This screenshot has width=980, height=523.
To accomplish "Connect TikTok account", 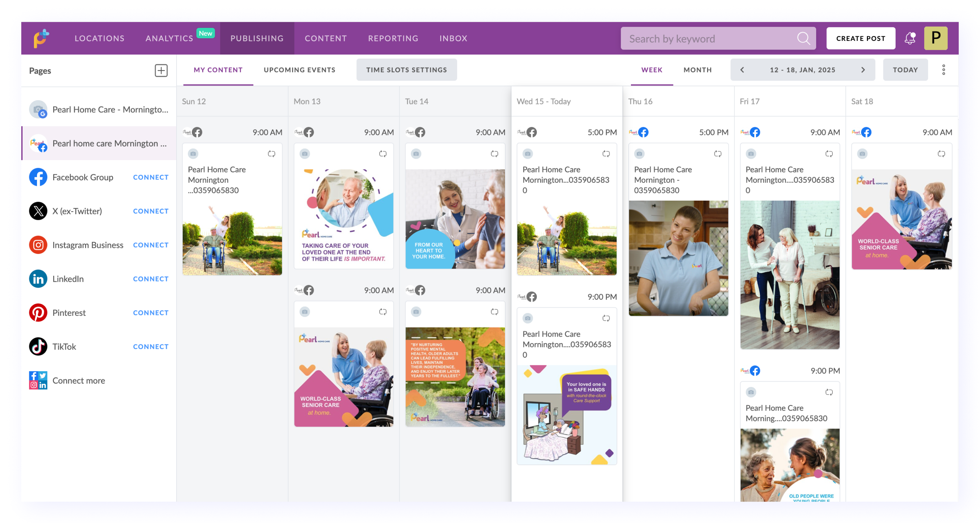I will pyautogui.click(x=151, y=346).
